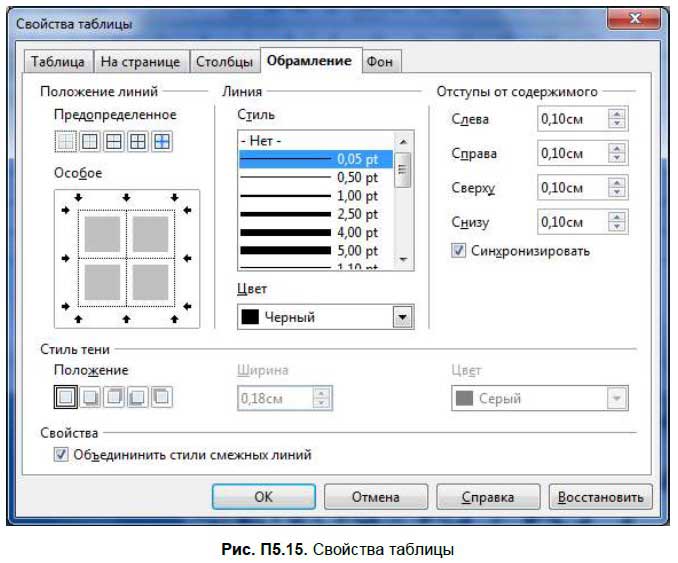Image resolution: width=678 pixels, height=563 pixels.
Task: Toggle Объединить стили смежных линий checkbox
Action: coord(61,454)
